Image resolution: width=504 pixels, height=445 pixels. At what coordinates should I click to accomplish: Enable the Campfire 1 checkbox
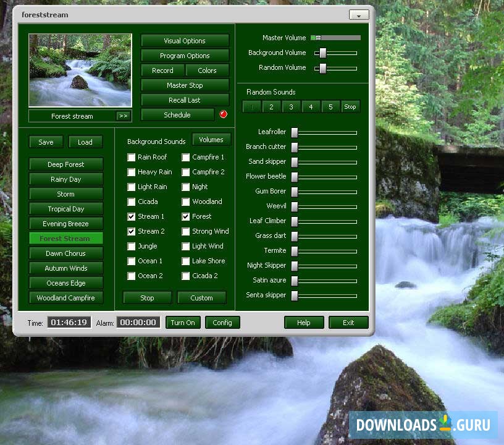185,157
